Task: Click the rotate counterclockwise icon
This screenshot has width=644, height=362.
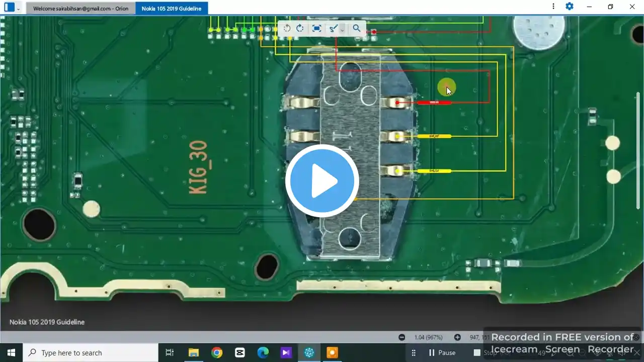Action: (287, 29)
